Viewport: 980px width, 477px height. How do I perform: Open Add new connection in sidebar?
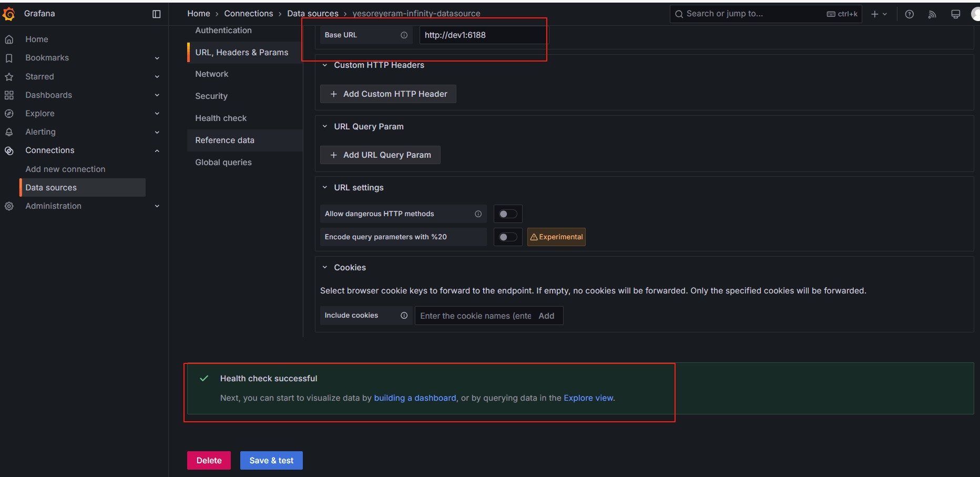pos(65,169)
